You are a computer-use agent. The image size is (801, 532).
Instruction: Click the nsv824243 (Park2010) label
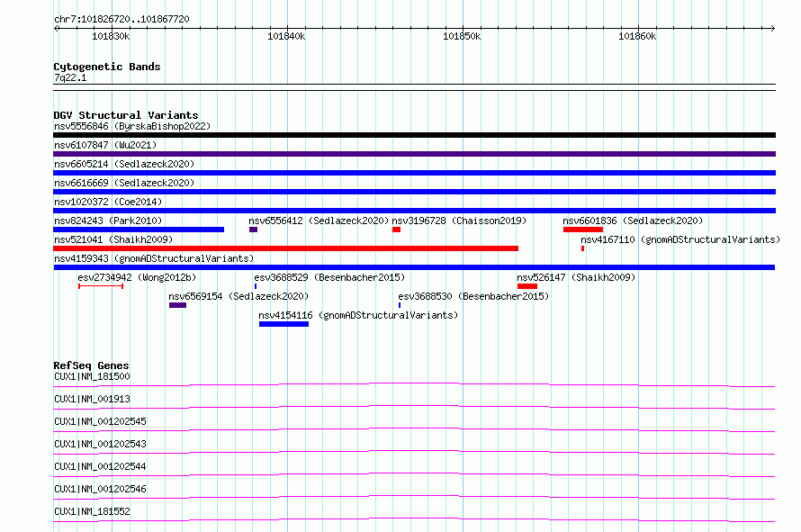108,221
